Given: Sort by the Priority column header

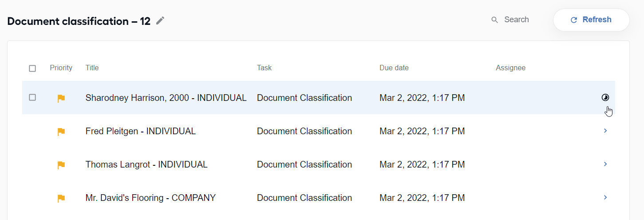Looking at the screenshot, I should pos(61,68).
